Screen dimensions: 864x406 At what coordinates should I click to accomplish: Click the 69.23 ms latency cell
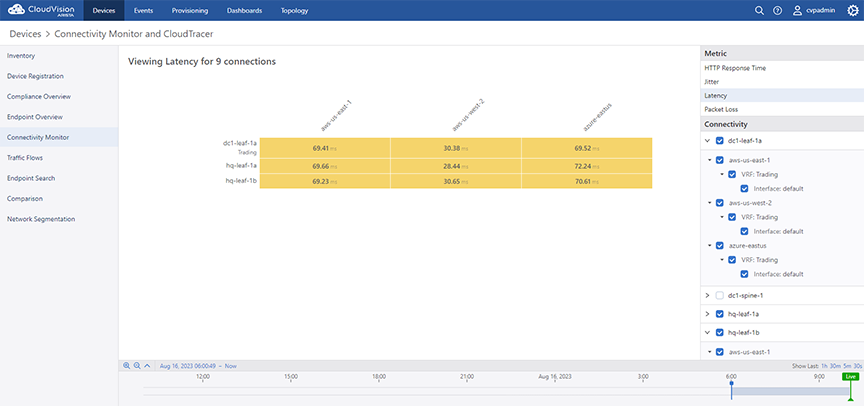[x=325, y=181]
